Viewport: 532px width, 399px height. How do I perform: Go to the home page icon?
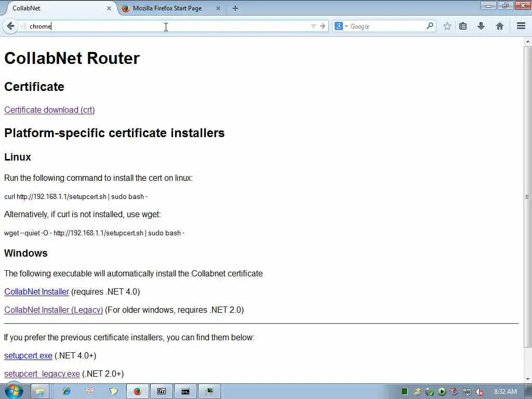(499, 26)
